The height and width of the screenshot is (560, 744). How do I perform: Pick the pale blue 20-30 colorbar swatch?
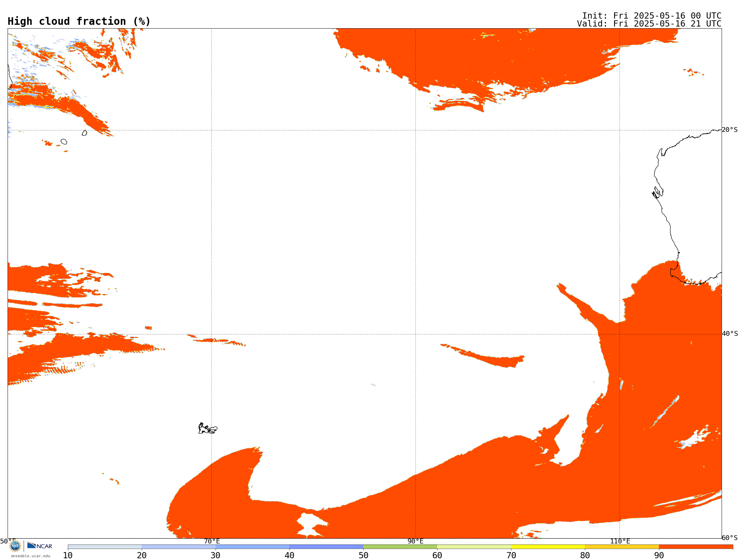(x=178, y=547)
